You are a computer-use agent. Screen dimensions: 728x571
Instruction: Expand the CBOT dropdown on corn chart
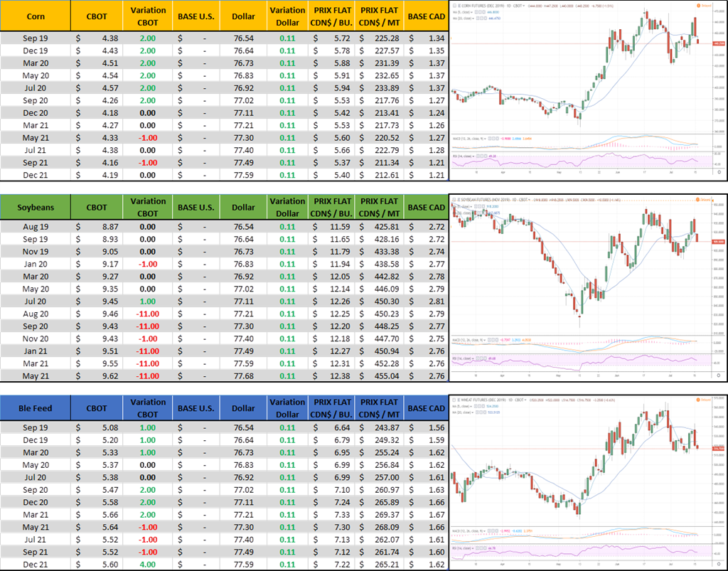click(523, 5)
